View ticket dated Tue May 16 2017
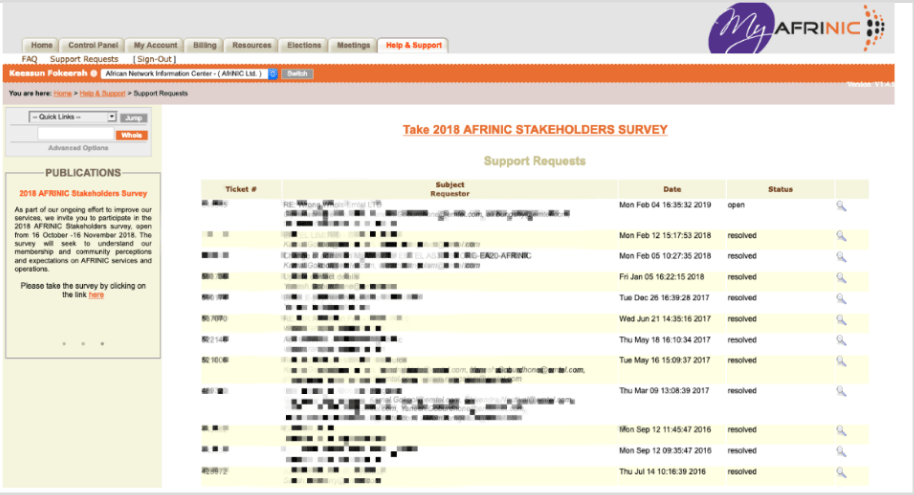This screenshot has width=914, height=495. coord(841,361)
